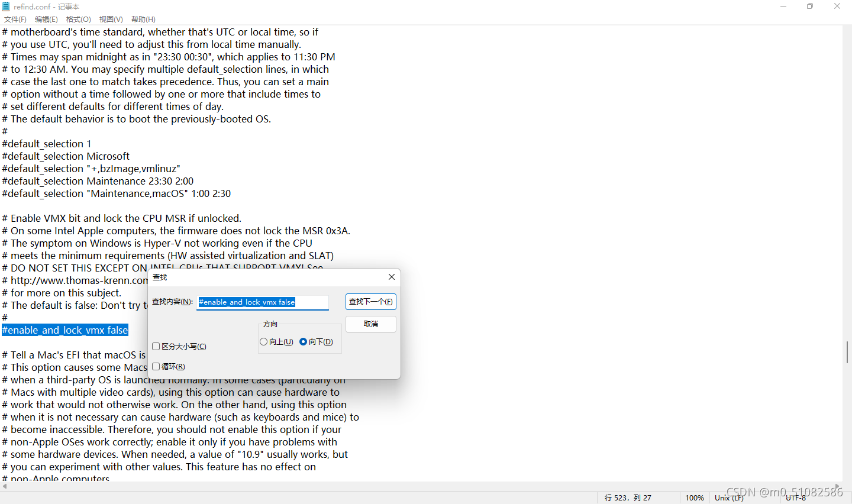The height and width of the screenshot is (504, 852).
Task: Open the 视图(V) menu
Action: 111,20
